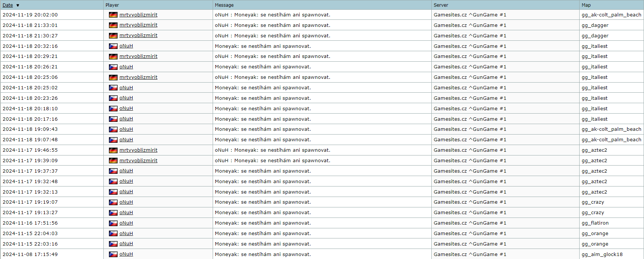Open oNuH player link at 2024-11-18 20:26:21
The width and height of the screenshot is (644, 259).
click(x=126, y=67)
